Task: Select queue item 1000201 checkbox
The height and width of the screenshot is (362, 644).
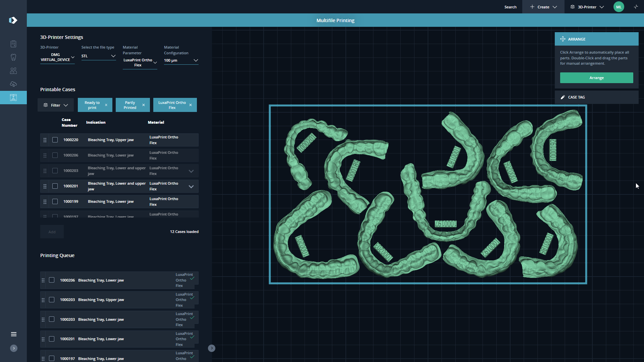Action: click(52, 339)
